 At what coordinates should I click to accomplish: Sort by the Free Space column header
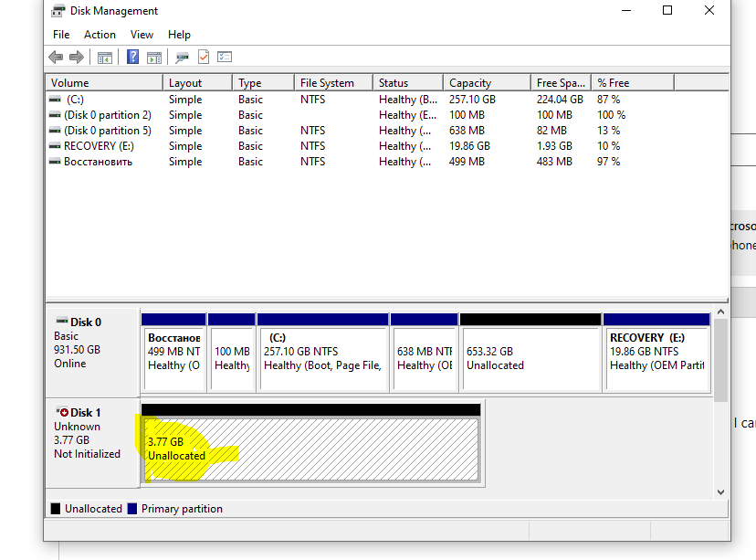click(562, 83)
